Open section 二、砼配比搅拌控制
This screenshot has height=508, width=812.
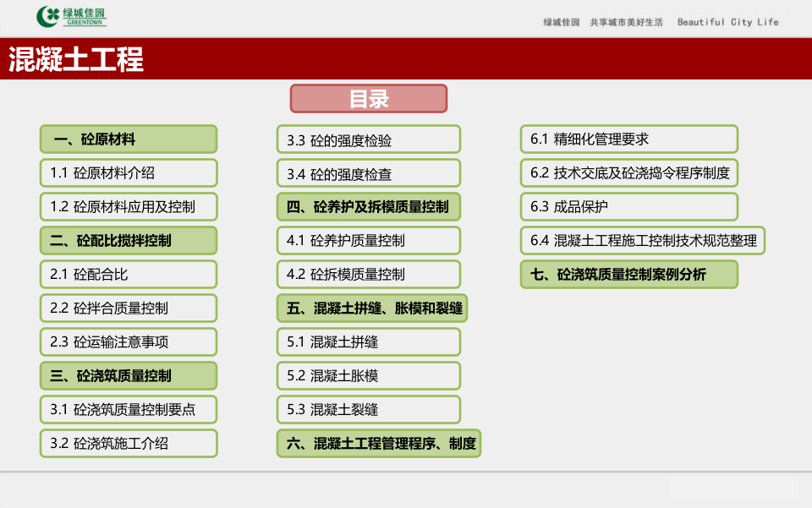(x=129, y=241)
